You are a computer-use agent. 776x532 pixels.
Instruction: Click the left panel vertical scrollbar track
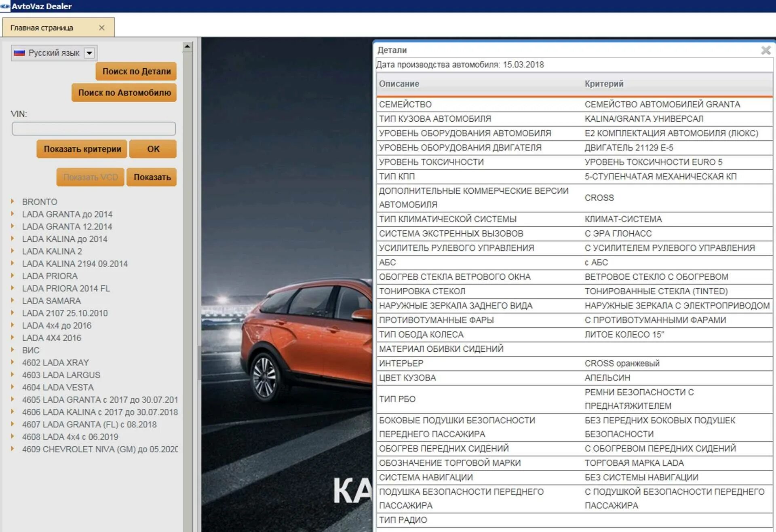coord(187,283)
